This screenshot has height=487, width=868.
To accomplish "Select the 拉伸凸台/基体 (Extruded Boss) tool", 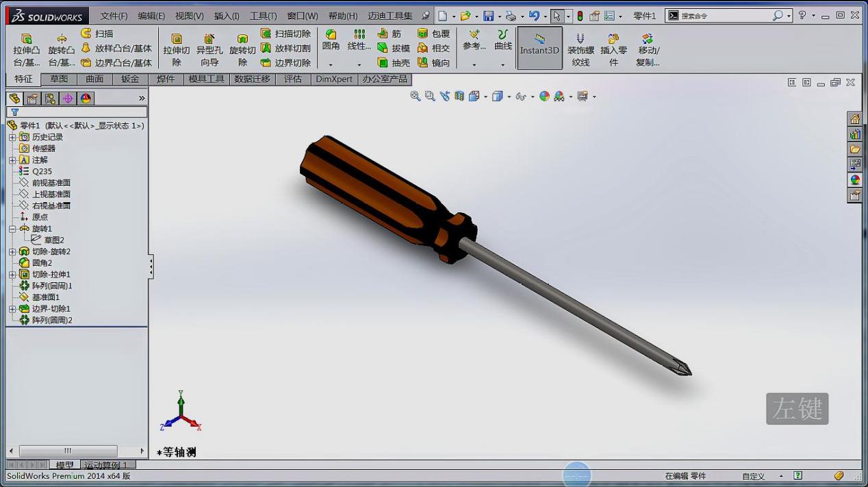I will tap(25, 48).
